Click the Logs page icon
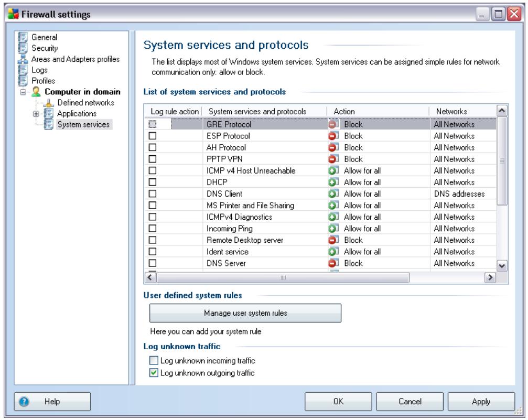 23,70
